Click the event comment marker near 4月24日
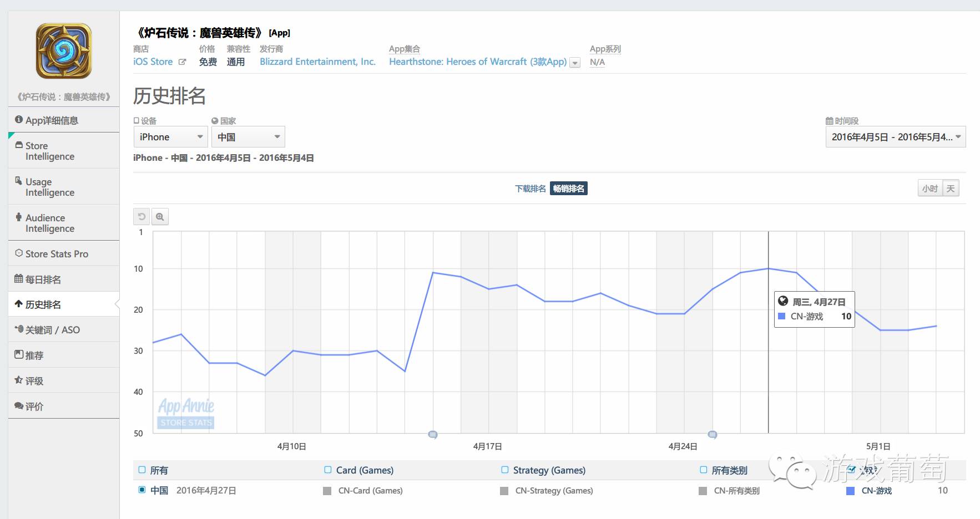 [713, 435]
